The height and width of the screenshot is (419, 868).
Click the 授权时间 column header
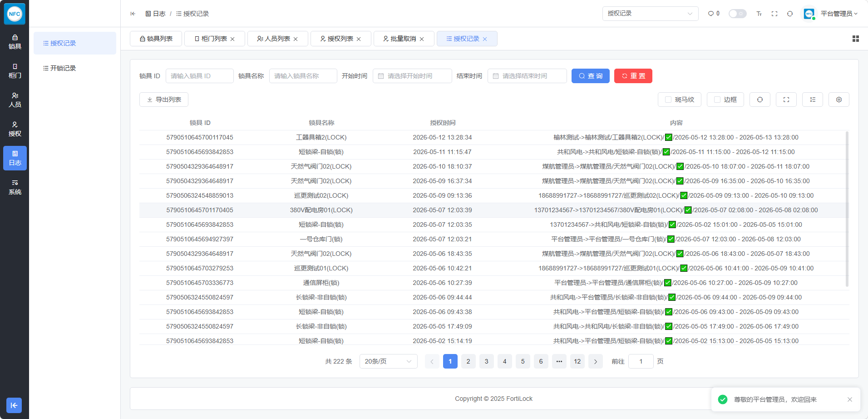pyautogui.click(x=443, y=123)
